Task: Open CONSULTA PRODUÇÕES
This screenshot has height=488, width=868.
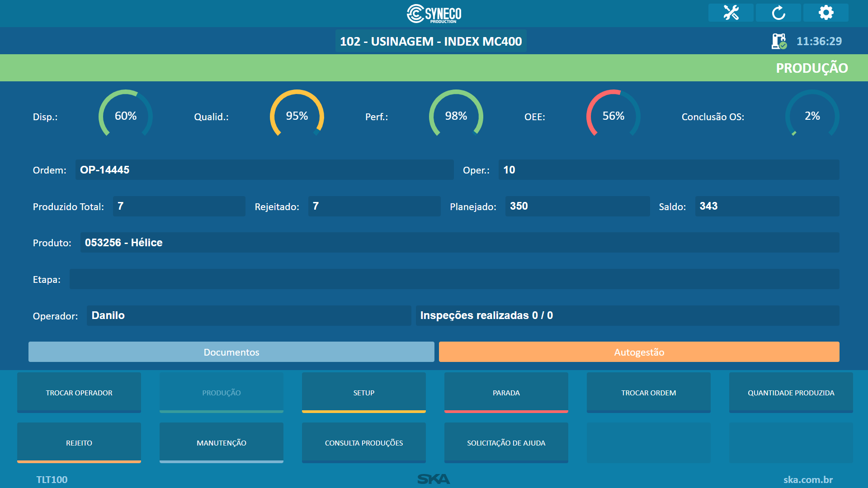Action: (364, 443)
